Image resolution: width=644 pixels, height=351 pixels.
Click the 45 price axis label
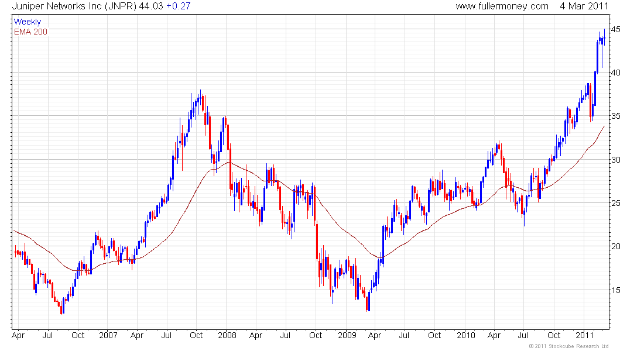(x=616, y=30)
